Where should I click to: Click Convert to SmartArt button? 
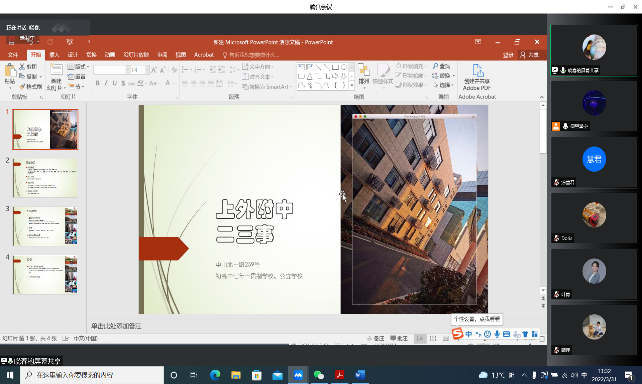(266, 86)
